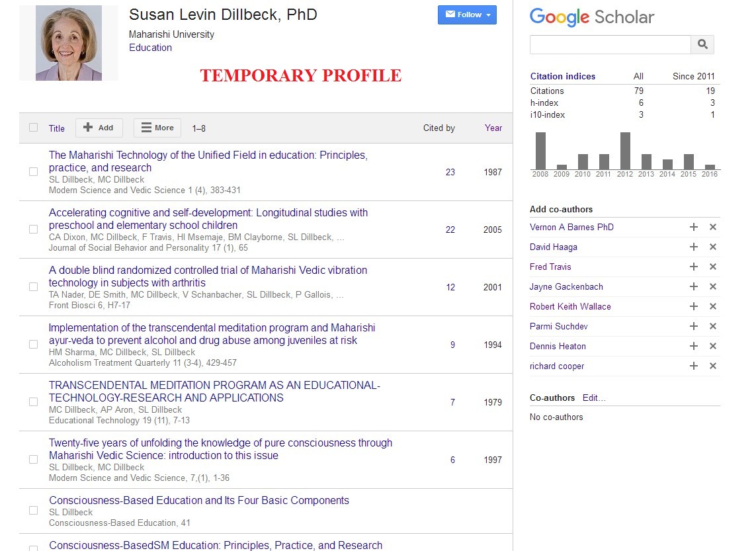
Task: Toggle the select-all checkbox beside Title
Action: tap(33, 127)
